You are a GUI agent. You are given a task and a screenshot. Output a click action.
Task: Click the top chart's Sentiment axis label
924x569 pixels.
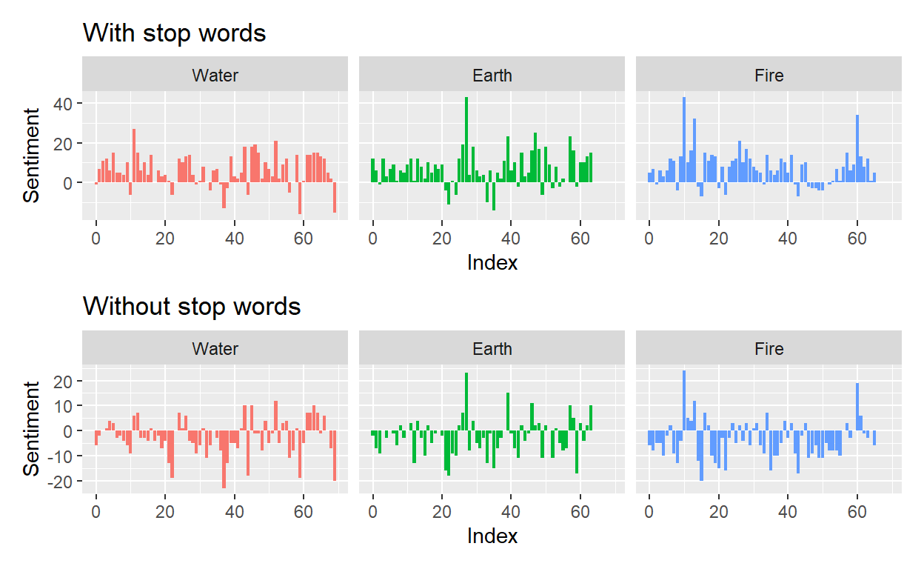[x=31, y=155]
